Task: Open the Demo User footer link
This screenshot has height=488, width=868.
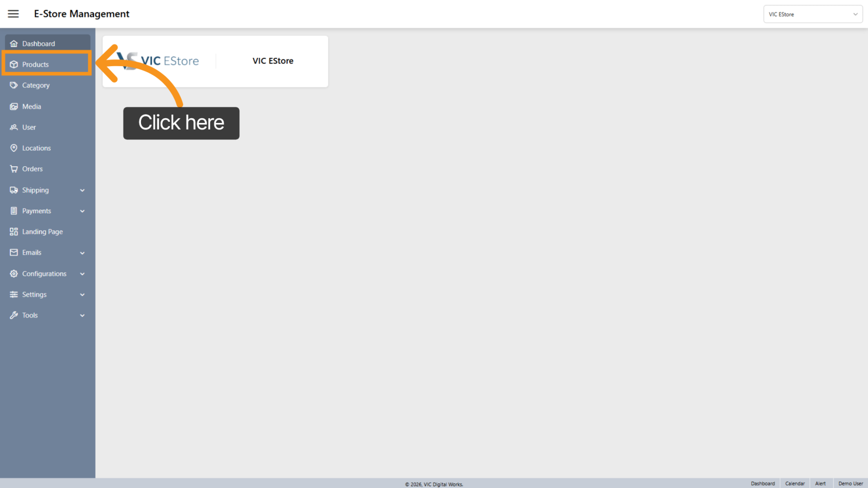Action: 850,483
